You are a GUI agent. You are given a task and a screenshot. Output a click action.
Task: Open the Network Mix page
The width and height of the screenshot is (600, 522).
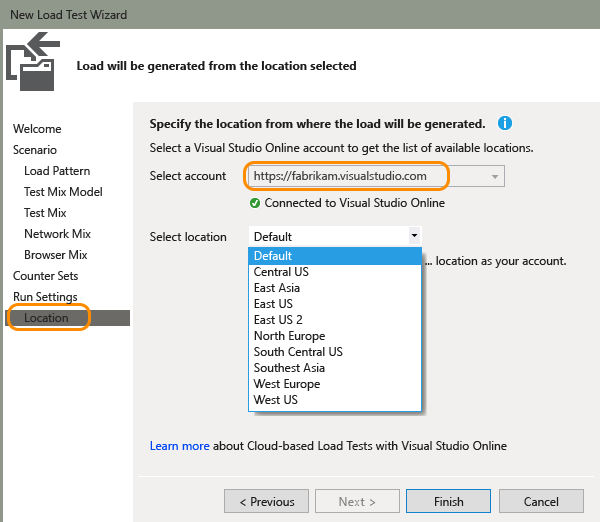[57, 234]
